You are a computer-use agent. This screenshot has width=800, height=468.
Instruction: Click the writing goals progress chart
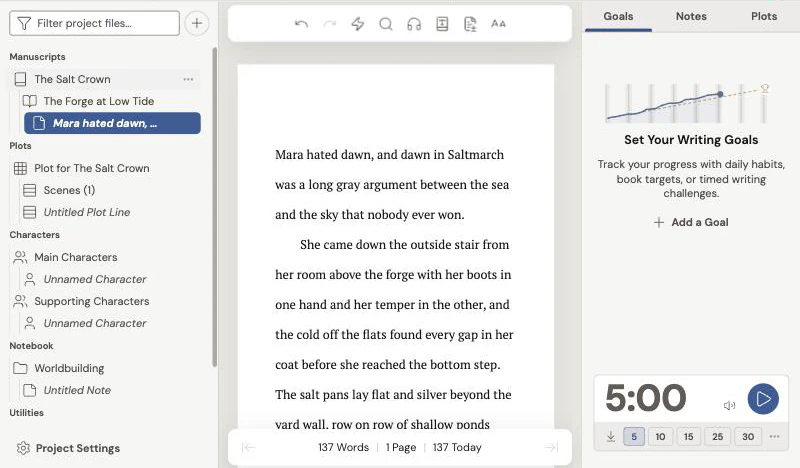tap(687, 104)
